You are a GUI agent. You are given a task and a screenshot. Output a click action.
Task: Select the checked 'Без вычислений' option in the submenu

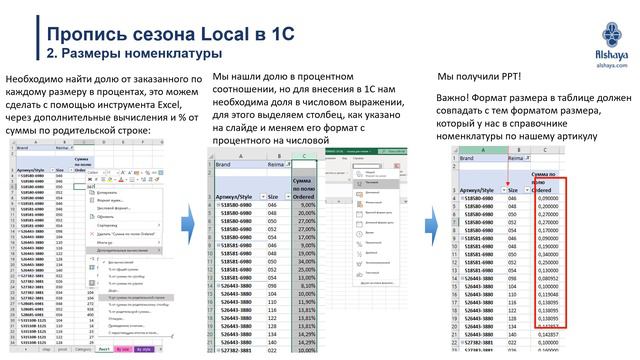121,262
